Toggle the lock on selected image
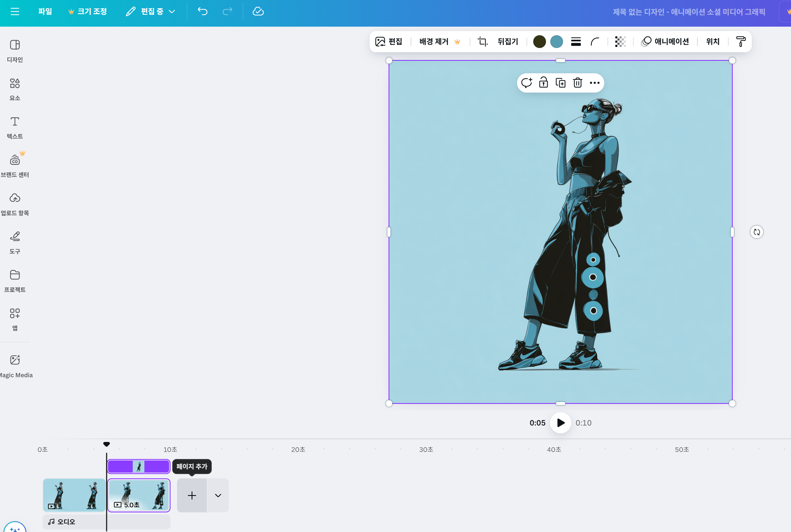 pyautogui.click(x=543, y=83)
